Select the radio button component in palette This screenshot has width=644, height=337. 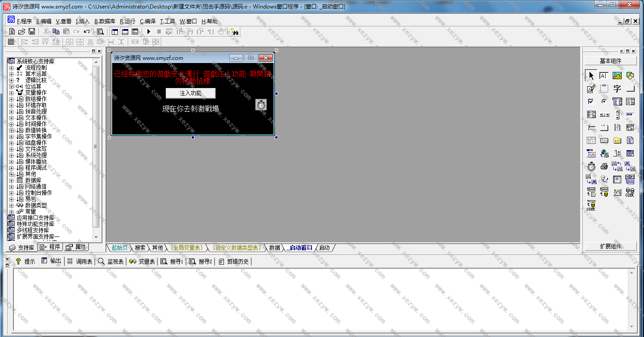pos(604,102)
